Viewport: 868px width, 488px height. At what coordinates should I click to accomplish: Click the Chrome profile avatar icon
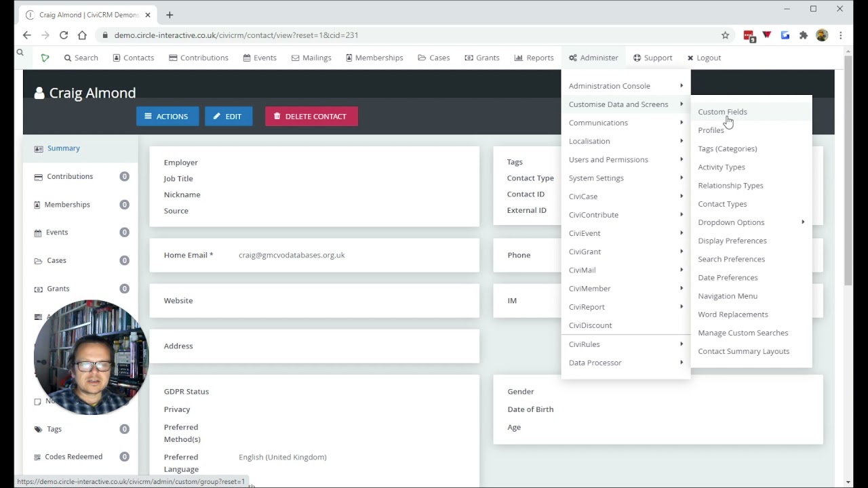(x=822, y=35)
